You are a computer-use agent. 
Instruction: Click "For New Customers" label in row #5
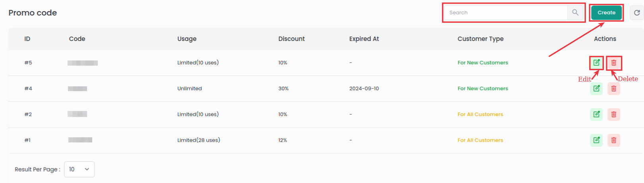click(x=483, y=63)
